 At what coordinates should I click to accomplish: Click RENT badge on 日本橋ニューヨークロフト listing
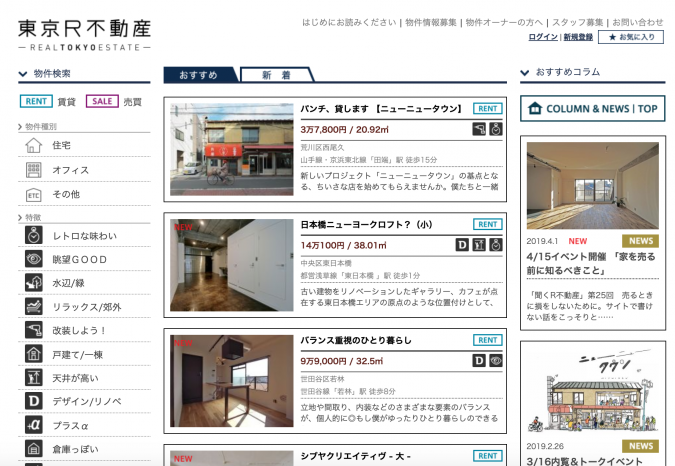488,225
